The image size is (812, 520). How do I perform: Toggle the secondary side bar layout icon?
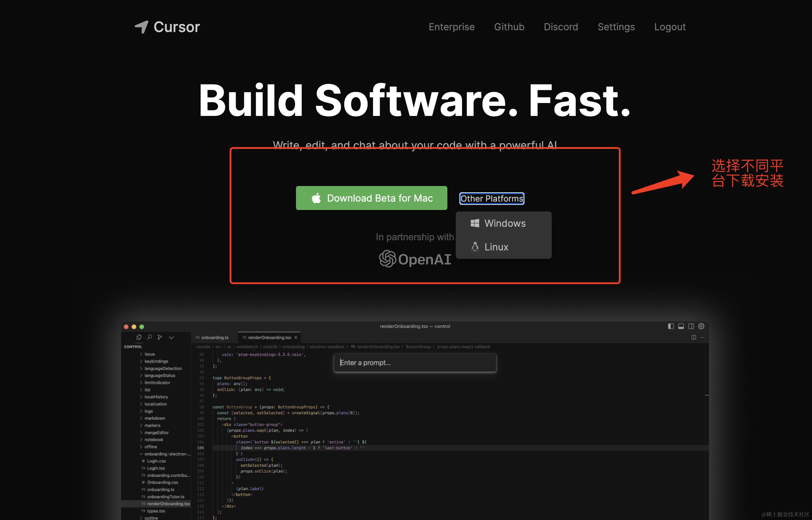(691, 326)
